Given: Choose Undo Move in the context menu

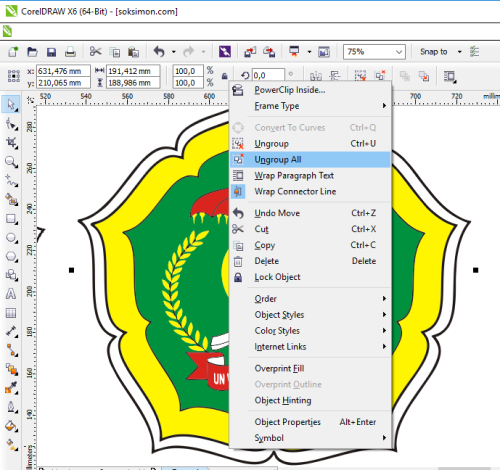Looking at the screenshot, I should pos(310,213).
